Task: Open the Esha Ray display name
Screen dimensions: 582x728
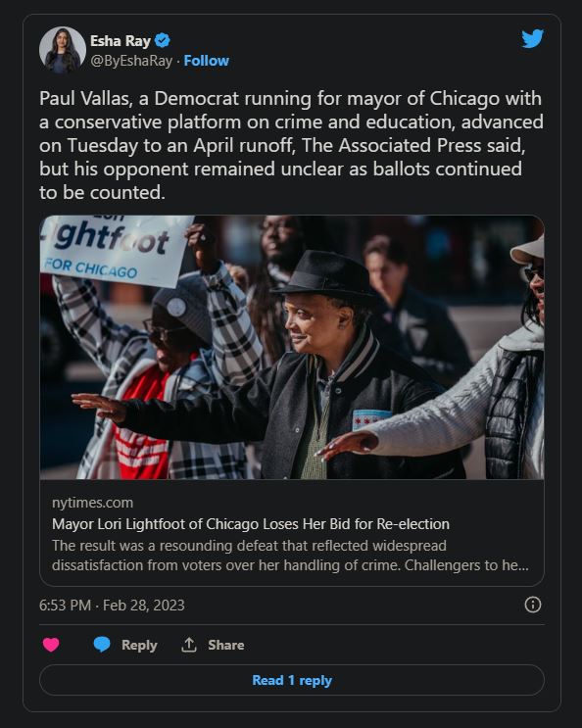Action: (x=121, y=41)
